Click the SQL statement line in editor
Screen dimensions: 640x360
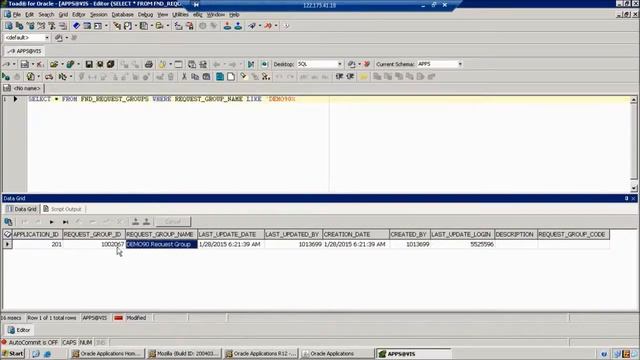tap(162, 99)
